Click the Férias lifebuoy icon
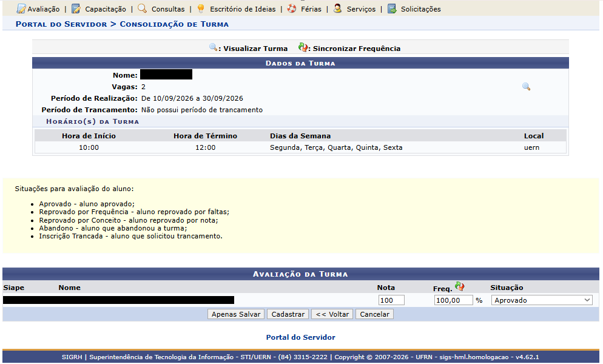603x364 pixels. 292,8
